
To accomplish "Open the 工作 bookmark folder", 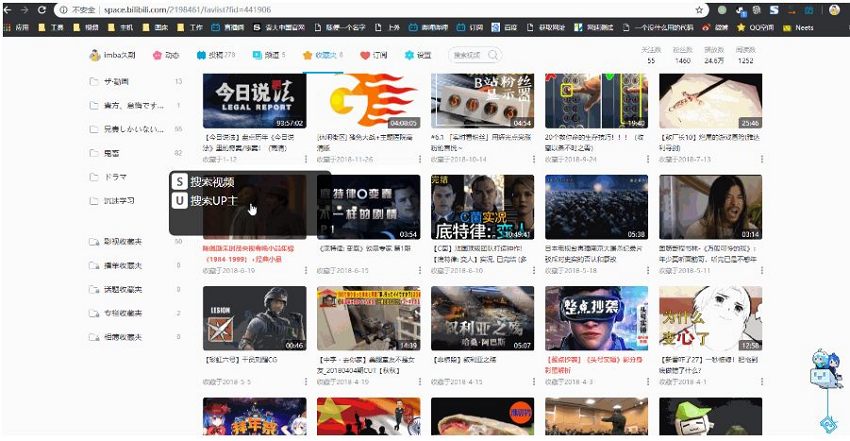I will [190, 27].
